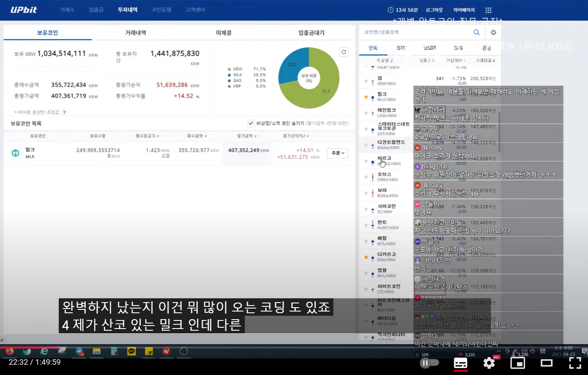The image size is (588, 375).
Task: Toggle video subtitles button
Action: pyautogui.click(x=460, y=363)
